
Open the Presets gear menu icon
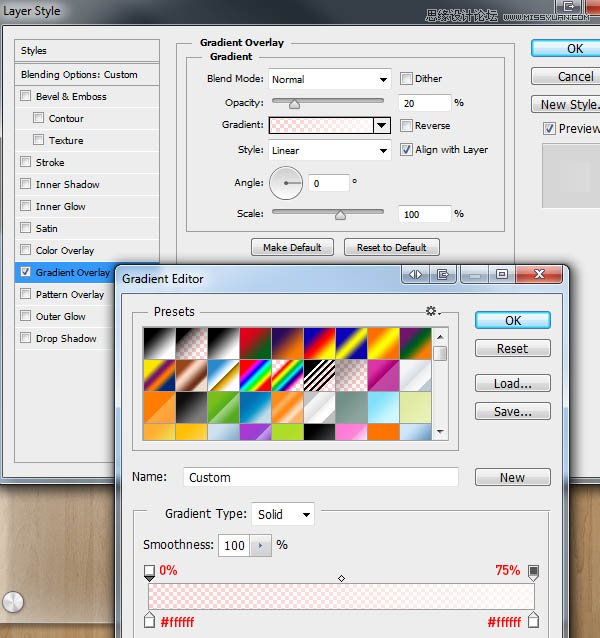(432, 311)
